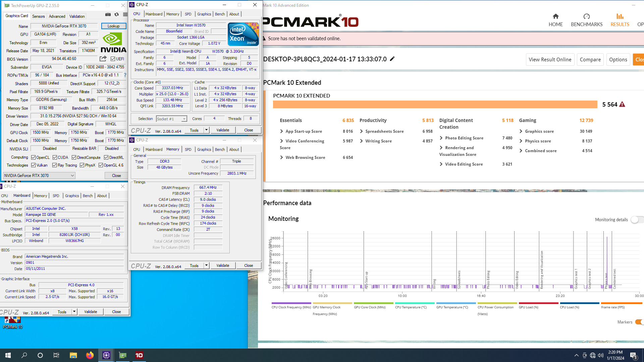Image resolution: width=644 pixels, height=362 pixels.
Task: Click View Result Online button
Action: 550,60
